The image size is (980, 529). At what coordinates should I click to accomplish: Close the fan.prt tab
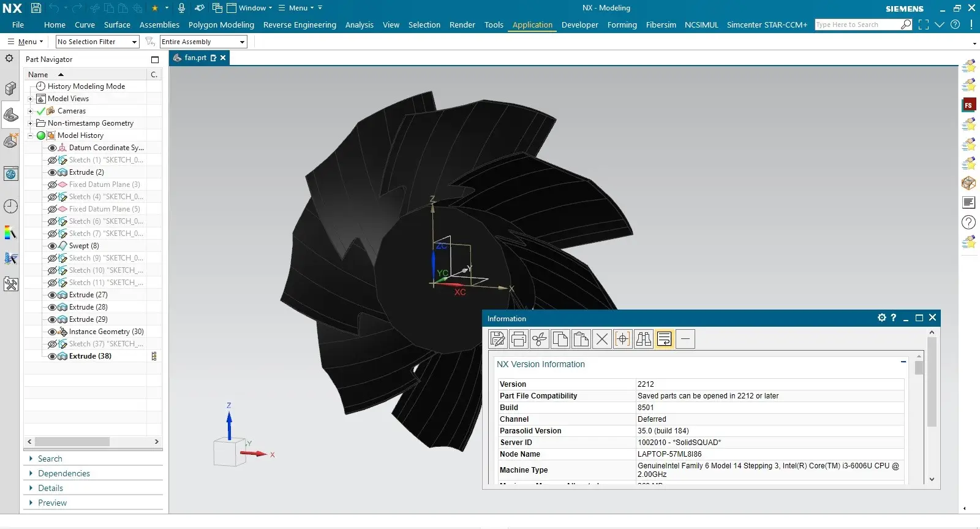[223, 58]
